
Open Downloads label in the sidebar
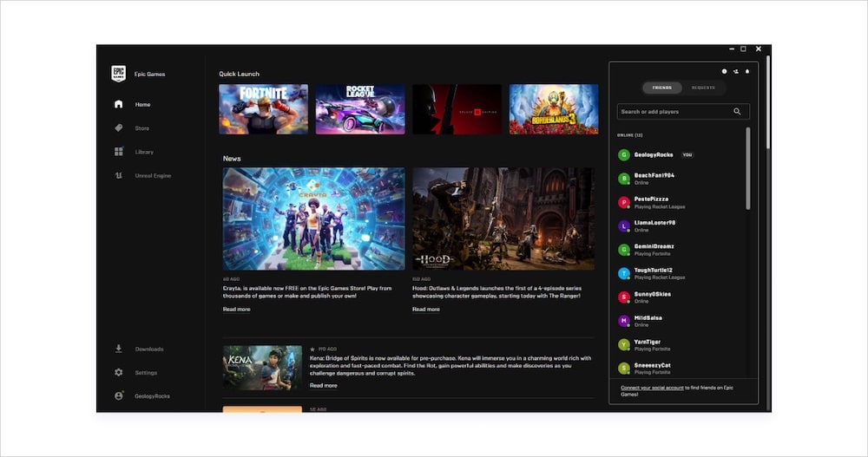[149, 349]
